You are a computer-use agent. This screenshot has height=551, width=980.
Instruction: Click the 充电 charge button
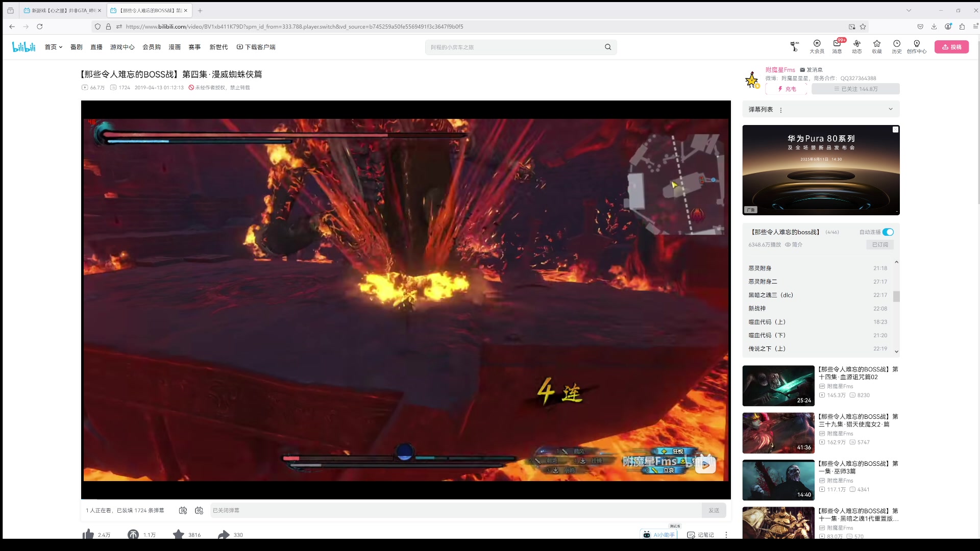787,89
